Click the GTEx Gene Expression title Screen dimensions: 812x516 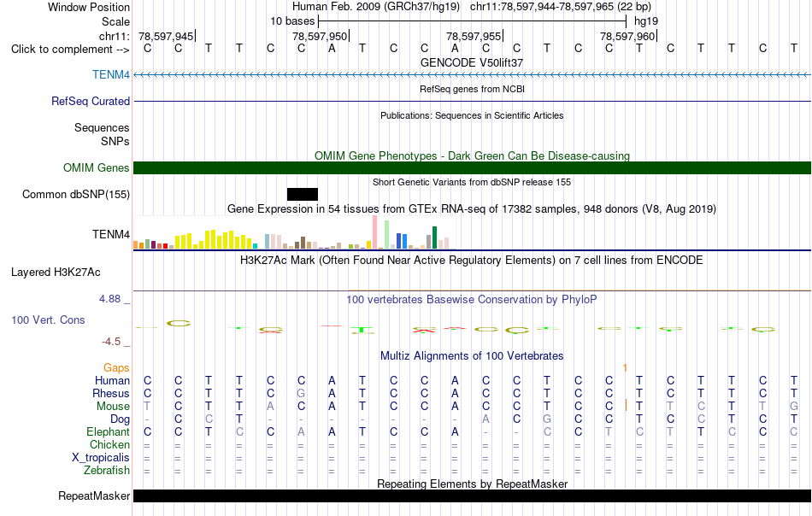[472, 209]
